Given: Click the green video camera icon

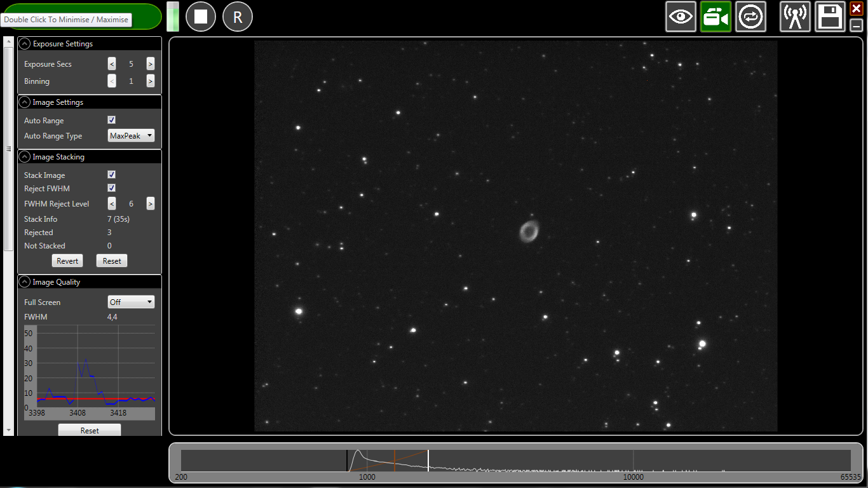Looking at the screenshot, I should click(x=716, y=17).
